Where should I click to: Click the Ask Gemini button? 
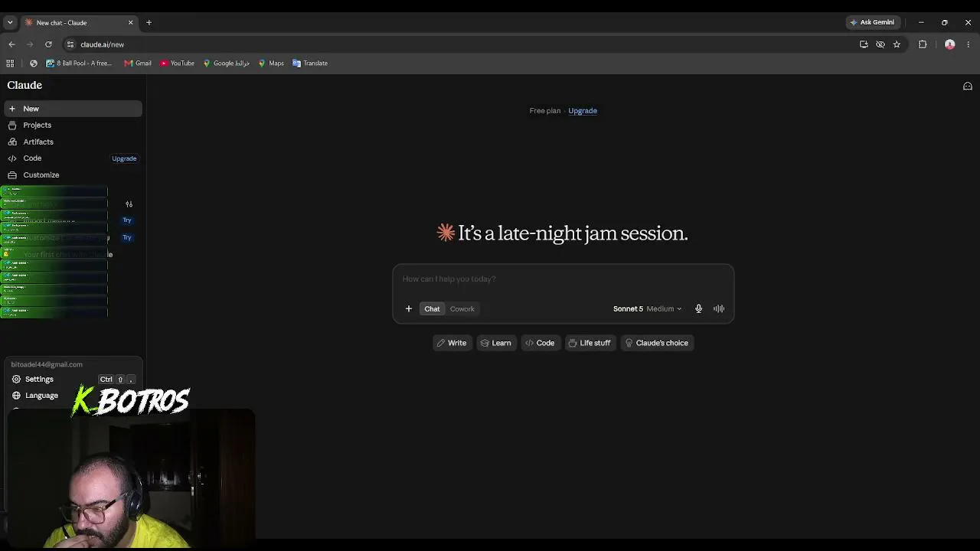tap(872, 22)
